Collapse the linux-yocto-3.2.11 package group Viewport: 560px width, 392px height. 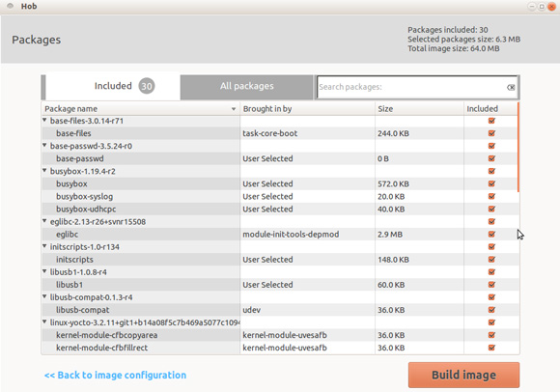(44, 322)
